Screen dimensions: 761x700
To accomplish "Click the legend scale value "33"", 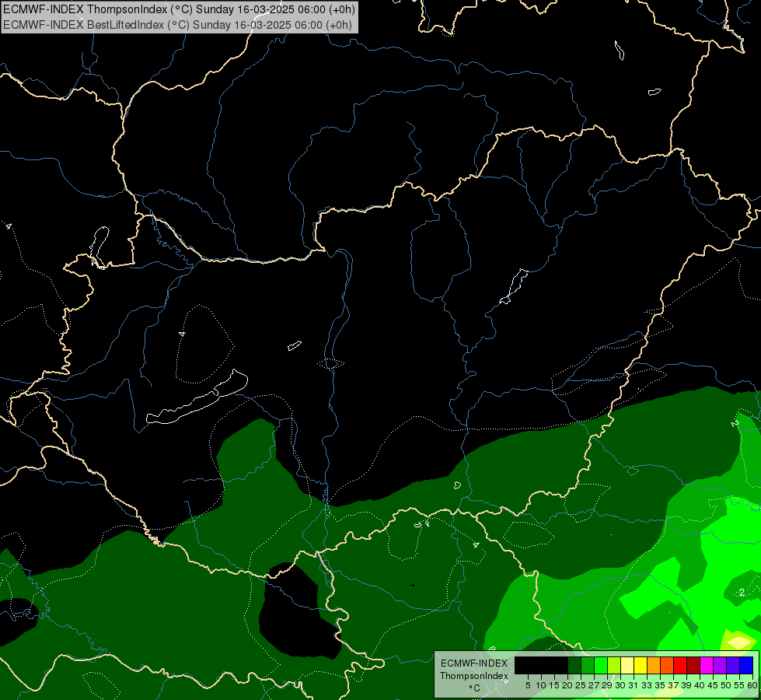I will [647, 685].
